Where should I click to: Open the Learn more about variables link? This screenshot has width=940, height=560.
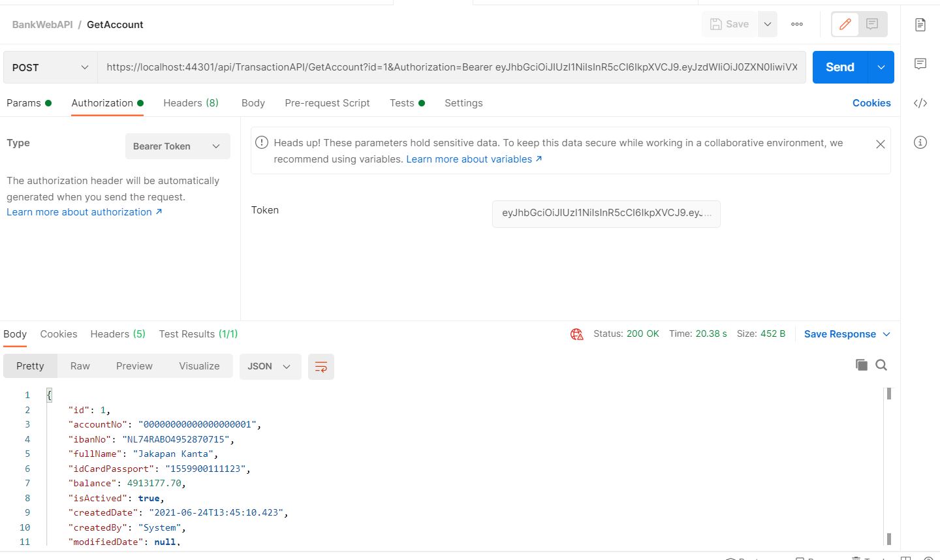tap(469, 159)
